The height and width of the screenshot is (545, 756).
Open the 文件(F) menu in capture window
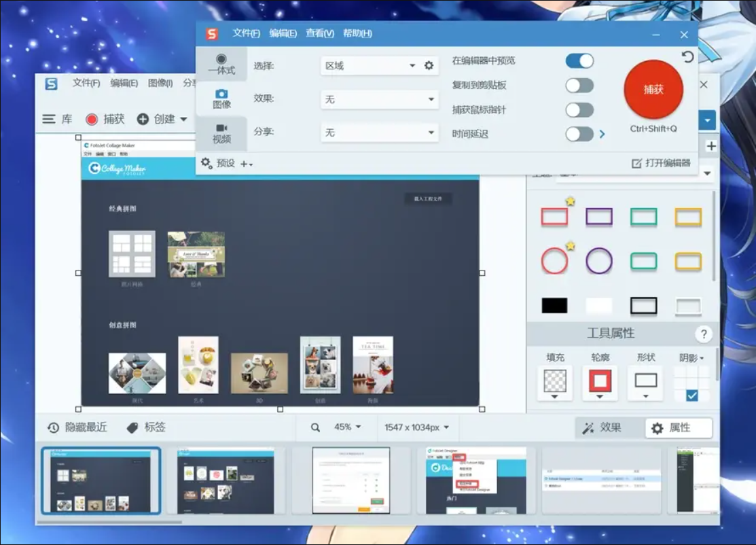tap(246, 33)
